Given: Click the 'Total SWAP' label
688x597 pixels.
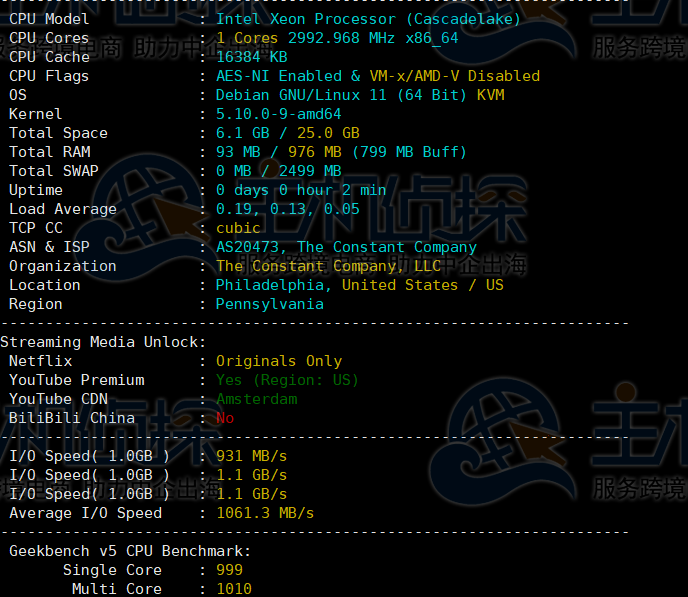Looking at the screenshot, I should (x=54, y=171).
